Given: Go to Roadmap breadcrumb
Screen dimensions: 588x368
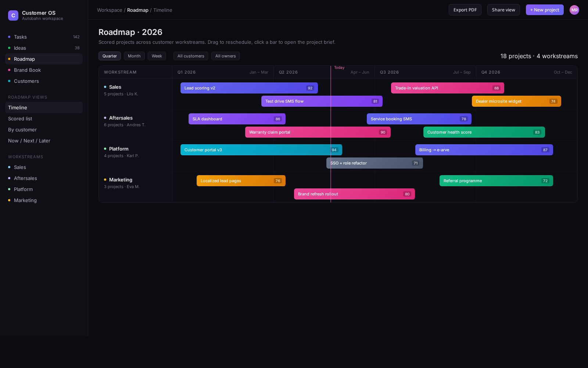Looking at the screenshot, I should coord(138,10).
